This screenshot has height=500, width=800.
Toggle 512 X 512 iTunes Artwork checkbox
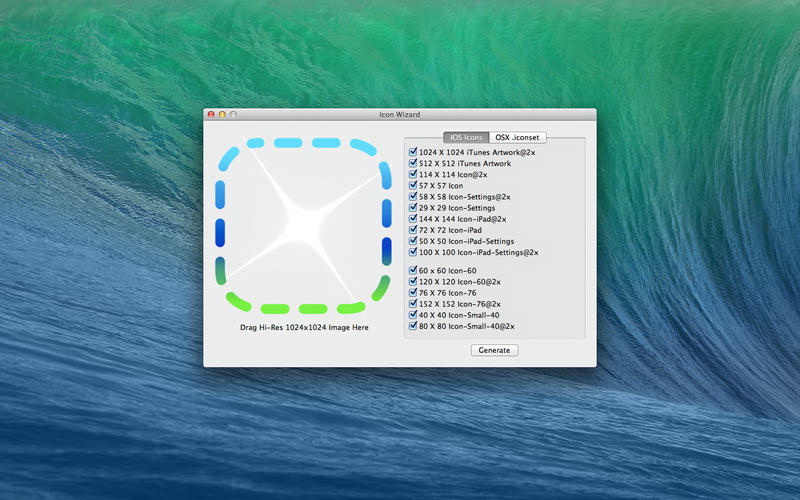click(x=413, y=163)
